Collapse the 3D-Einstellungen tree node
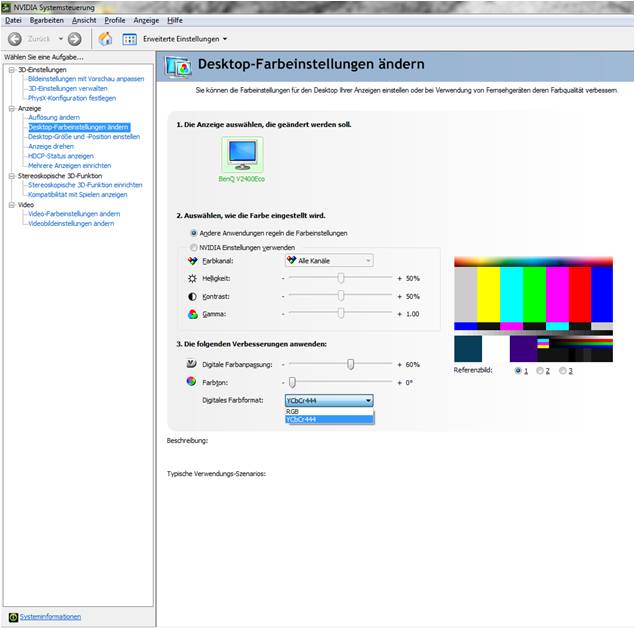The image size is (635, 629). coord(9,70)
